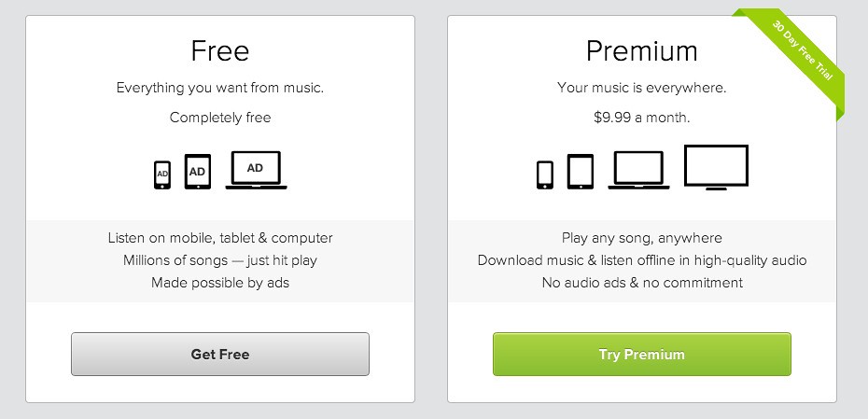Image resolution: width=868 pixels, height=419 pixels.
Task: Click the Premium plan TV monitor icon
Action: 716,168
